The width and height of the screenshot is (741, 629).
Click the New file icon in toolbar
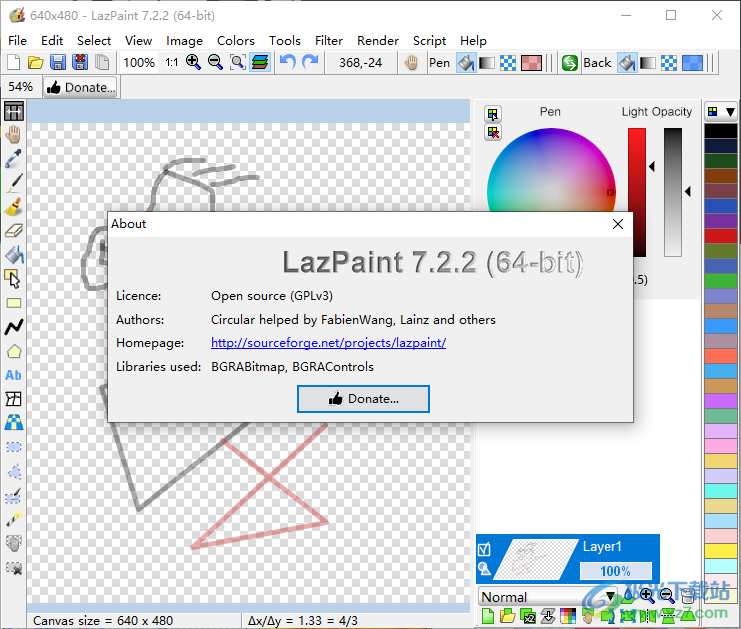(x=13, y=62)
